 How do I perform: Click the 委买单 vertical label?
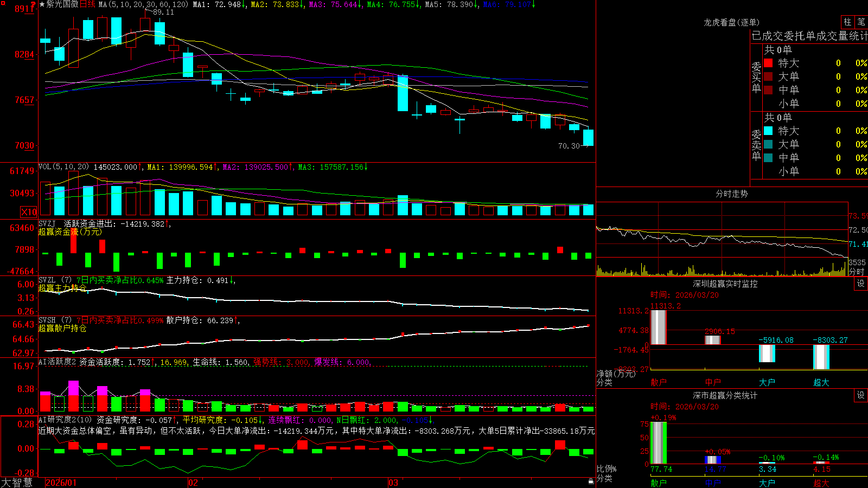tap(756, 77)
